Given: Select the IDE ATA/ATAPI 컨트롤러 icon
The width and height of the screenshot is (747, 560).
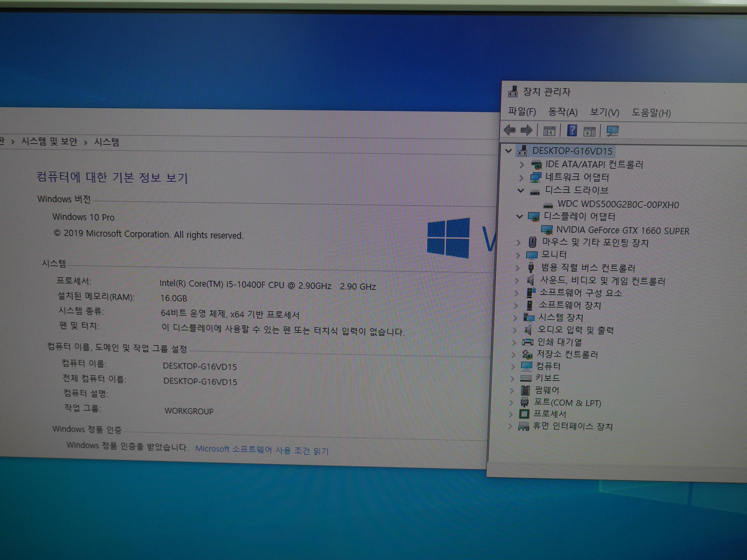Looking at the screenshot, I should pos(536,165).
